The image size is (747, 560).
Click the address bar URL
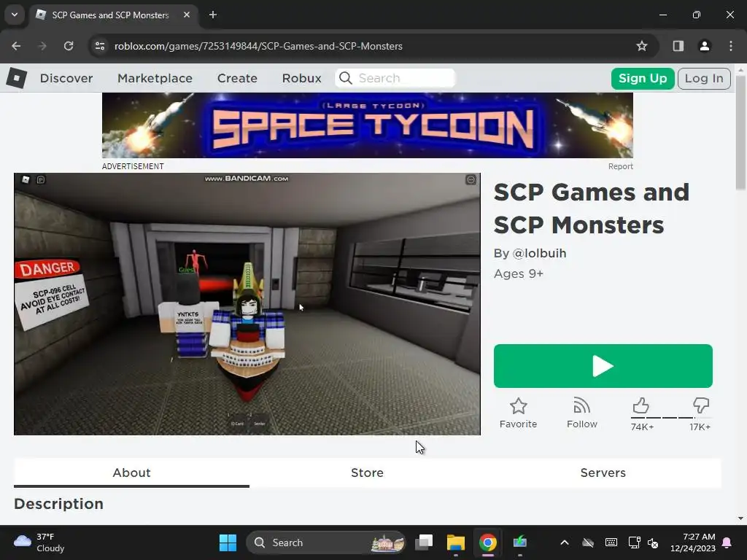tap(259, 46)
